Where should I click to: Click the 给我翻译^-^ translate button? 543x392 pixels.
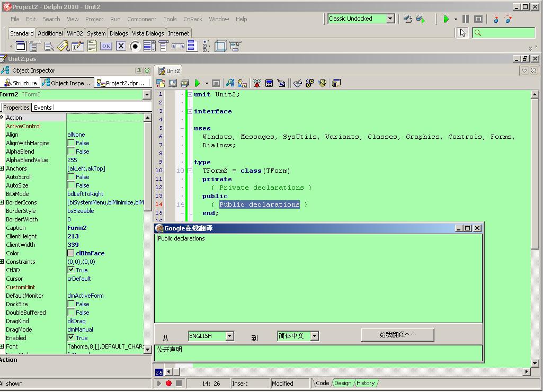pyautogui.click(x=397, y=335)
